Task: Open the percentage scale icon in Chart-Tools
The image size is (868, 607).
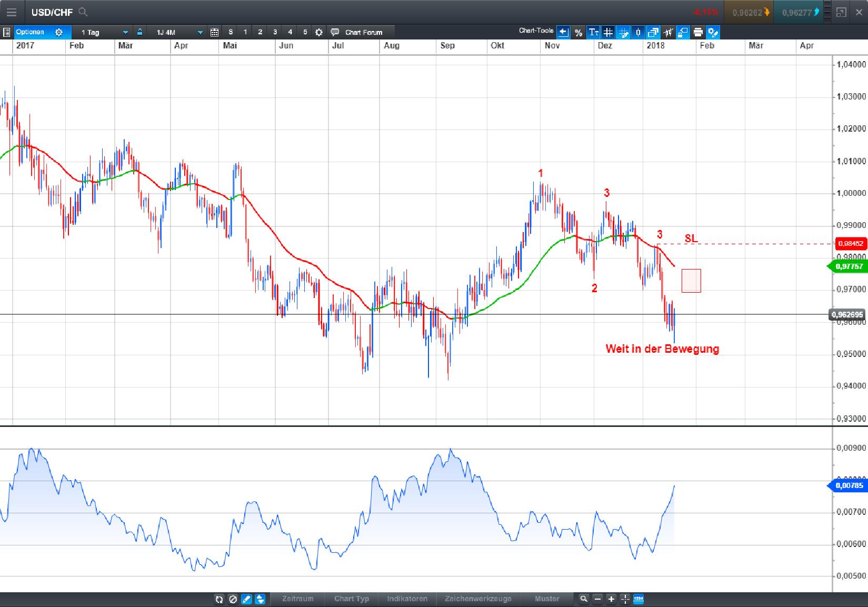Action: pyautogui.click(x=578, y=32)
